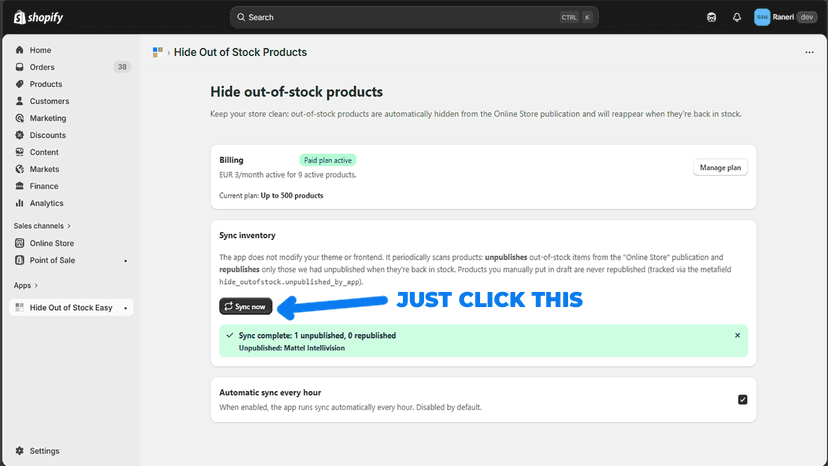This screenshot has height=466, width=828.
Task: Click the app icon in breadcrumb
Action: pyautogui.click(x=157, y=52)
